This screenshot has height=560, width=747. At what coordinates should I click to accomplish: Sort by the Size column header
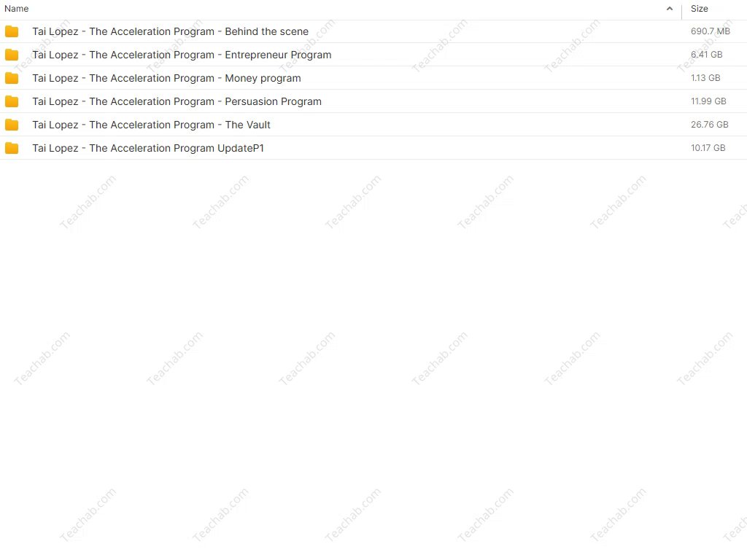pyautogui.click(x=700, y=9)
